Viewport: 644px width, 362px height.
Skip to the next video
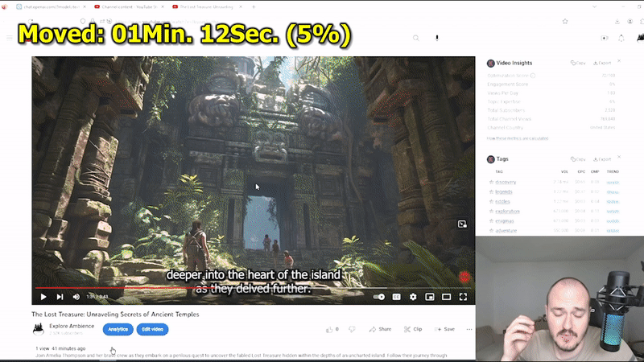pos(60,297)
